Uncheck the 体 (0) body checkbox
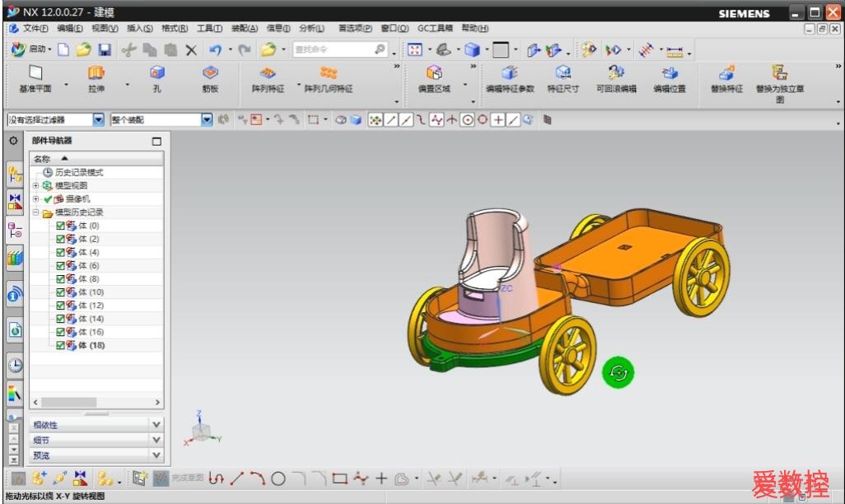Viewport: 845px width, 504px height. 60,226
